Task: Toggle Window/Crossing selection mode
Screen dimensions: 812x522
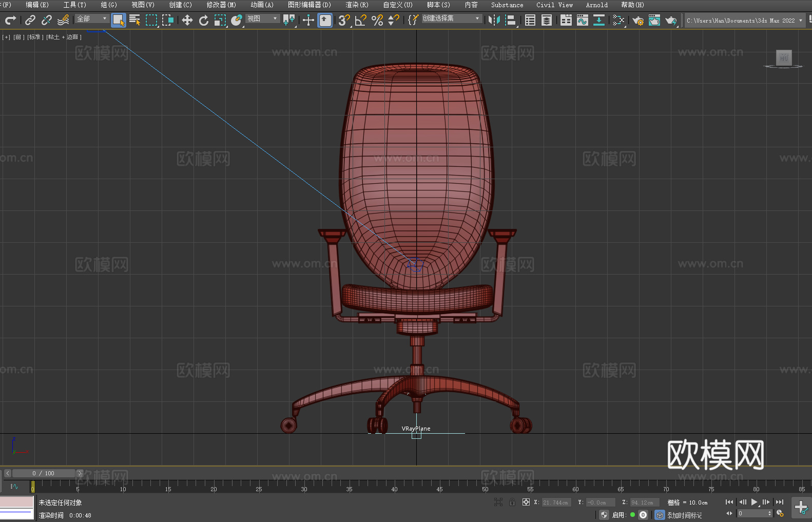Action: (x=168, y=20)
